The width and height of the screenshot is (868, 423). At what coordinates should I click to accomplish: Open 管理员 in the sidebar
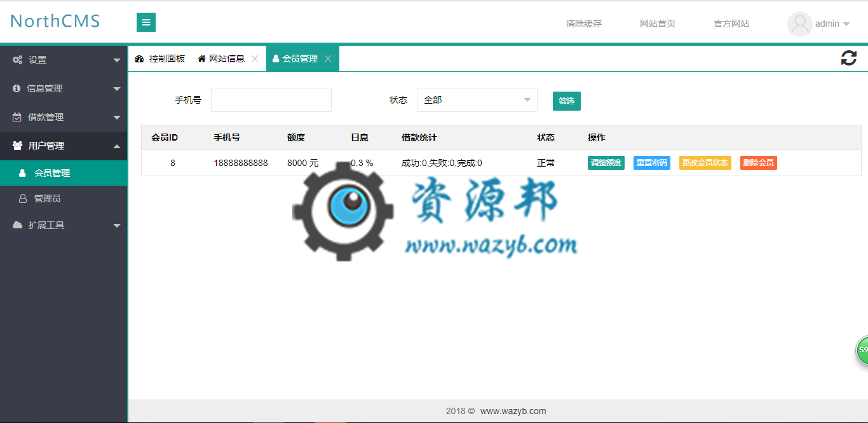pos(64,198)
